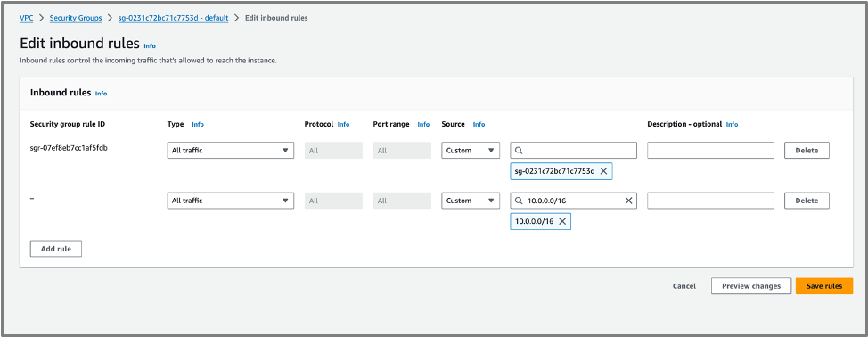Delete the second rule with 10.0.0.0/16
Screen dimensions: 868x337
pos(807,201)
